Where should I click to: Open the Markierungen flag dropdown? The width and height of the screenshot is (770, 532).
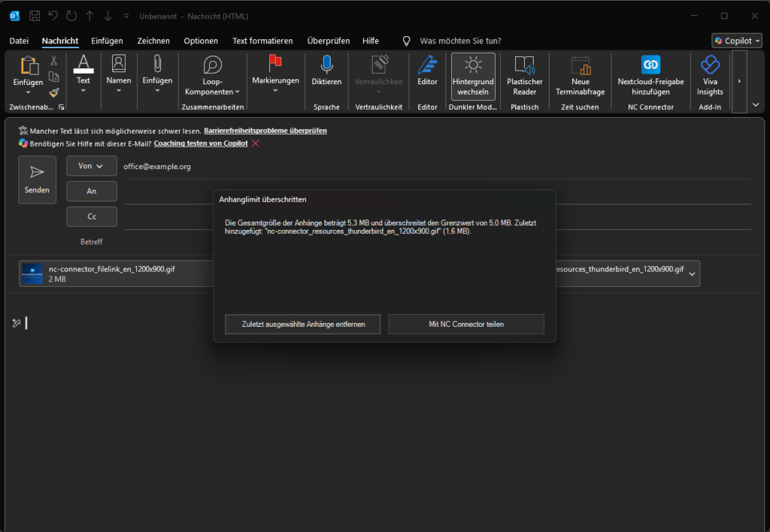[275, 74]
